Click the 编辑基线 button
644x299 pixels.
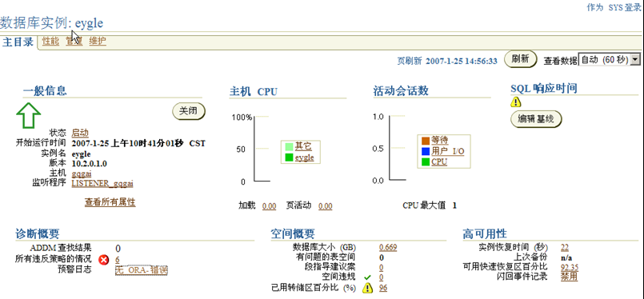pyautogui.click(x=536, y=119)
